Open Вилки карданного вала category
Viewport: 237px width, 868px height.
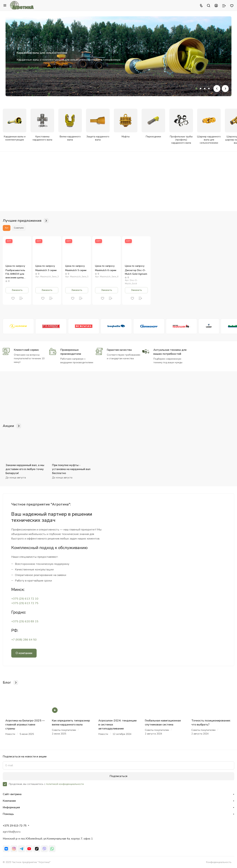point(70,125)
